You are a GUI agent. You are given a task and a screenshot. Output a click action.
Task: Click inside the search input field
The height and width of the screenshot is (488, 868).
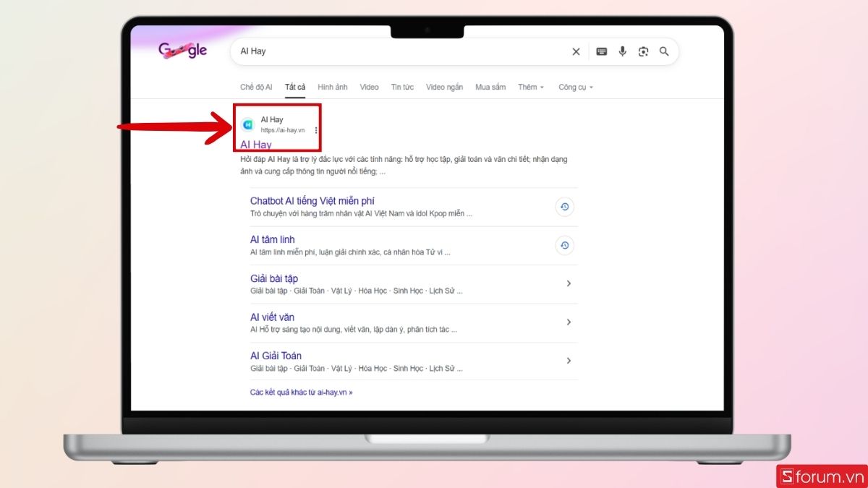pos(362,51)
